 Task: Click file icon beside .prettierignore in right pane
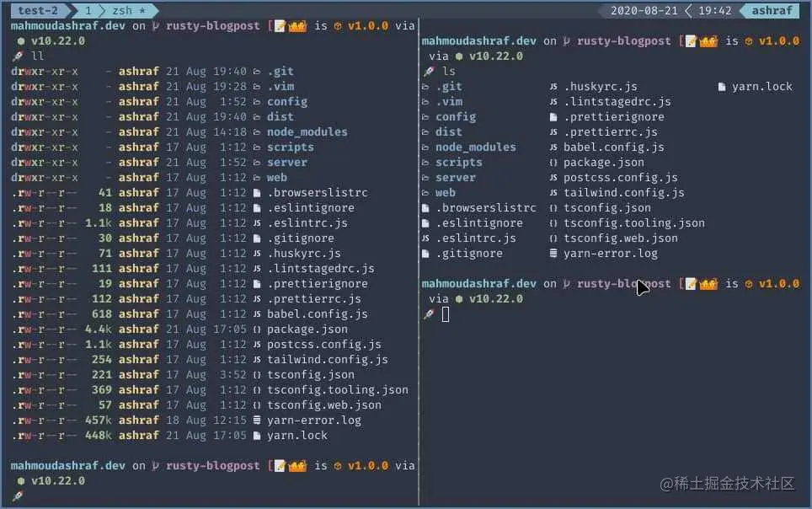coord(553,117)
